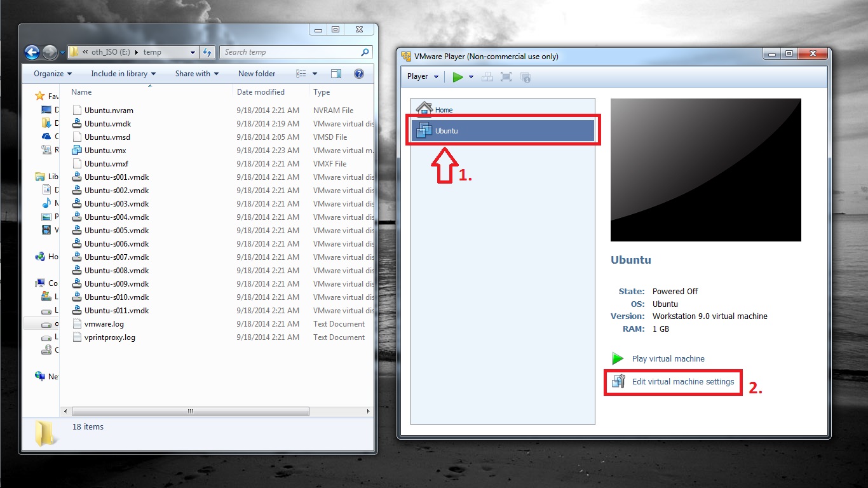Open the Organize menu in Explorer
Image resolution: width=868 pixels, height=488 pixels.
[53, 74]
